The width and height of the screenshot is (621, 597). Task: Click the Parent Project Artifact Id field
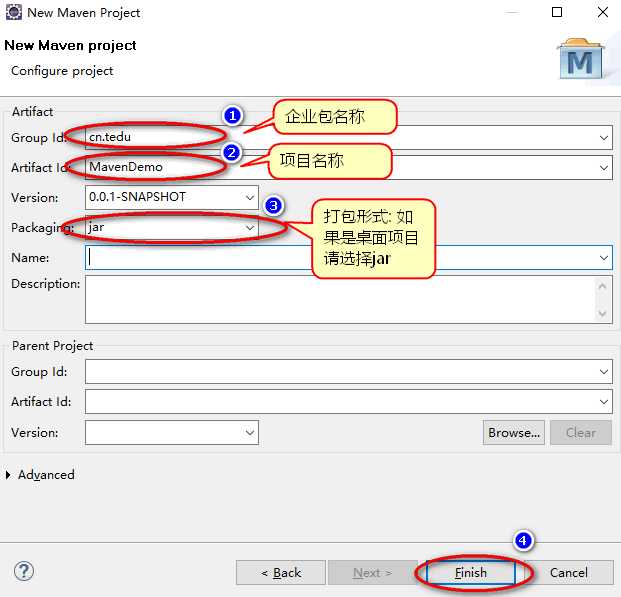pos(349,402)
